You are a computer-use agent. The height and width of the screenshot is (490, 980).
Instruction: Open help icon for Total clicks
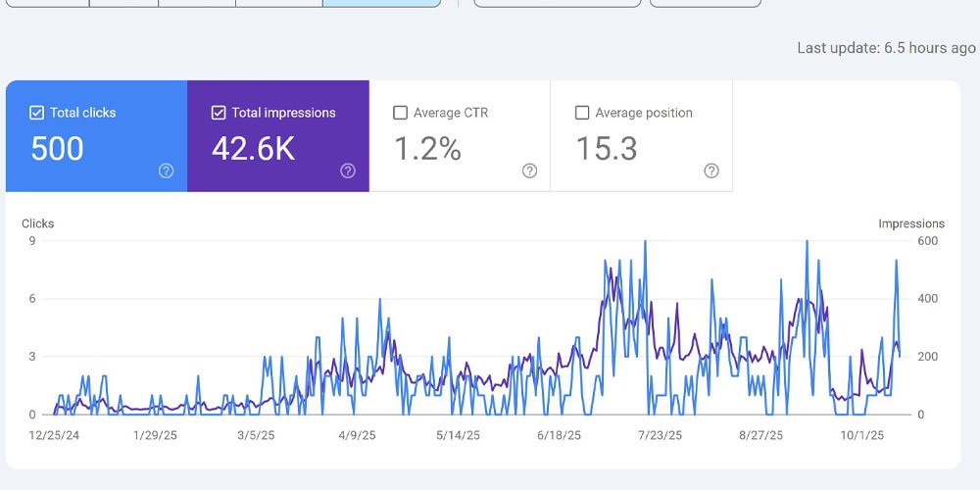point(167,171)
